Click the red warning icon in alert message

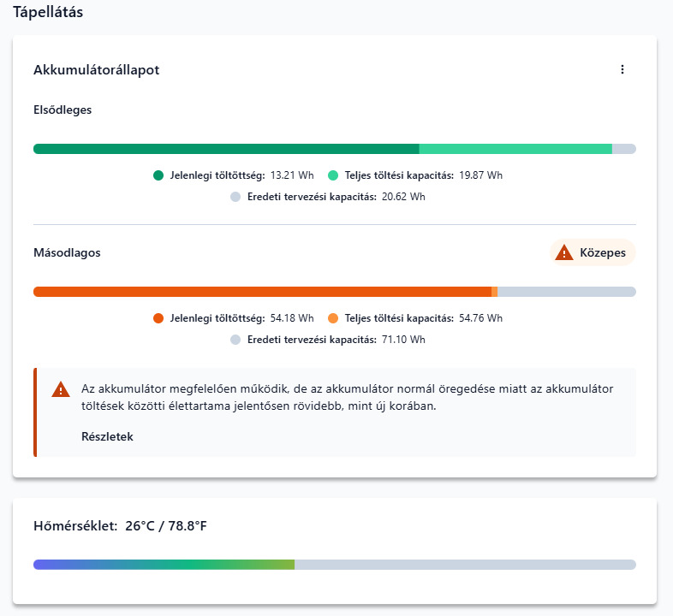point(61,389)
